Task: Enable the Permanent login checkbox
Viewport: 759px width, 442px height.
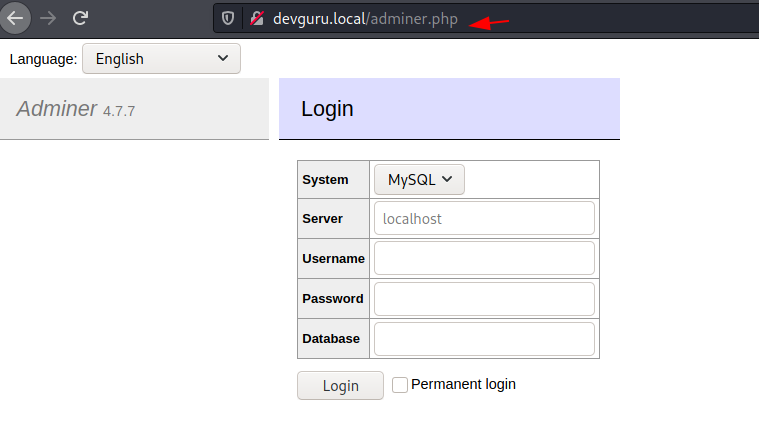Action: point(400,385)
